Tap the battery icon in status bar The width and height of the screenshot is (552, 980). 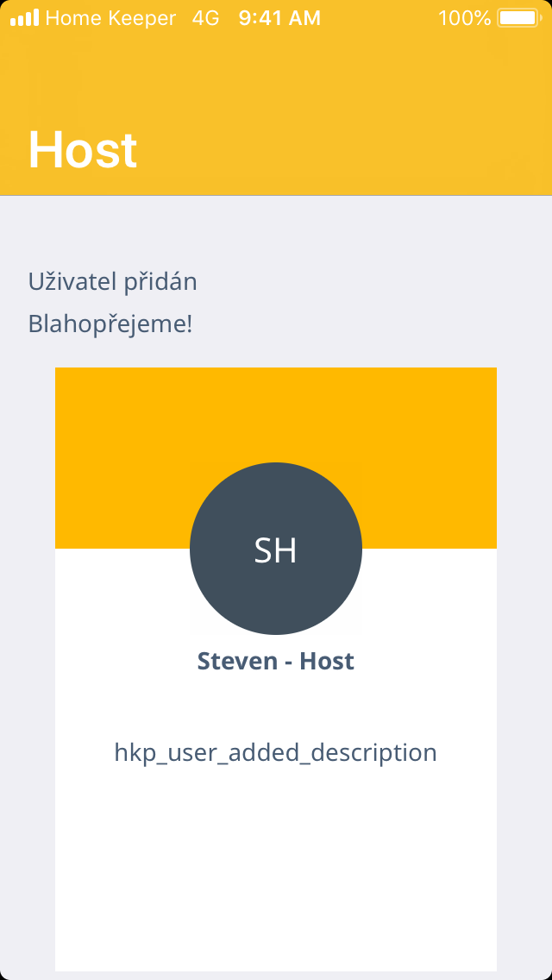pos(517,17)
